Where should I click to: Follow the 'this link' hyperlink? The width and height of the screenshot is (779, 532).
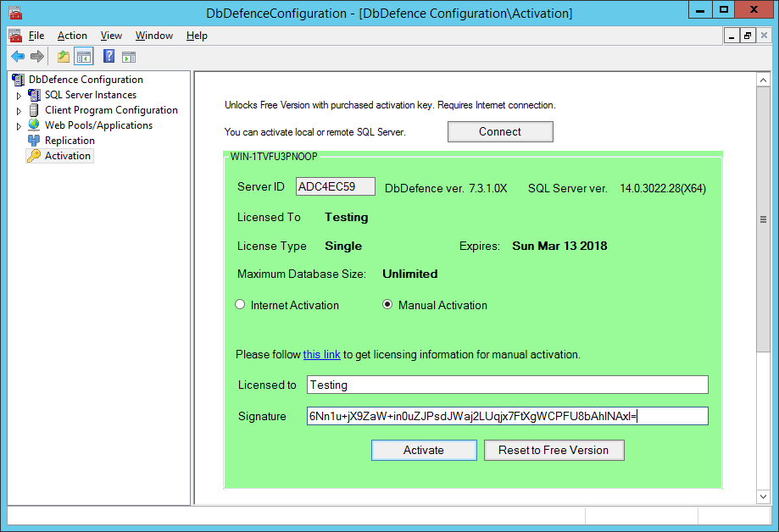pos(321,354)
